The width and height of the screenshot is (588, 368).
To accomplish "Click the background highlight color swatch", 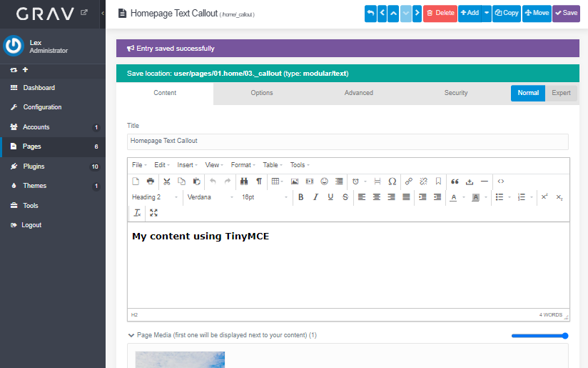I will 475,197.
